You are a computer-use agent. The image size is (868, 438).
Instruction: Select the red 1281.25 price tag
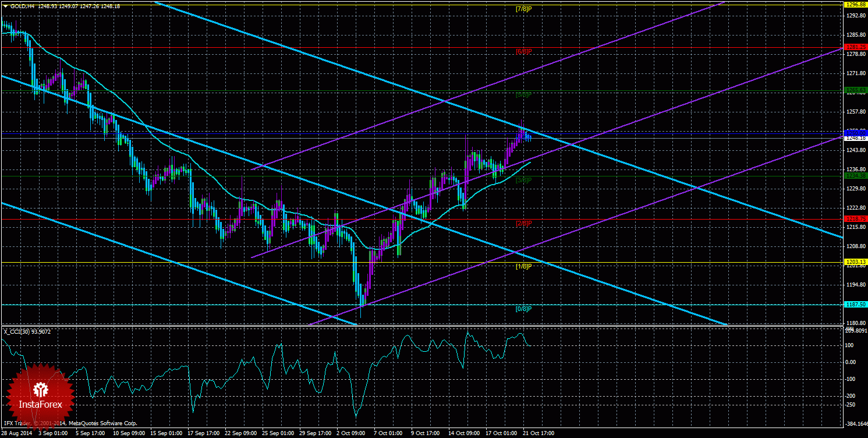[x=856, y=47]
